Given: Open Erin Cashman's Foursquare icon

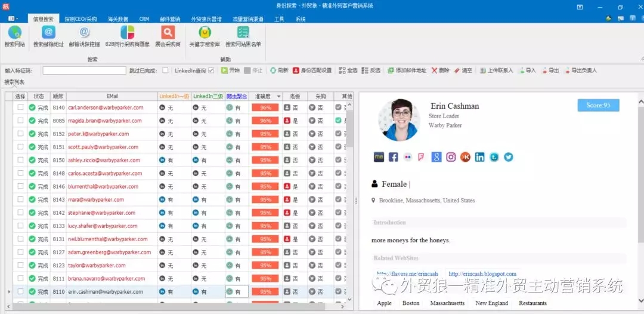Looking at the screenshot, I should [x=422, y=157].
